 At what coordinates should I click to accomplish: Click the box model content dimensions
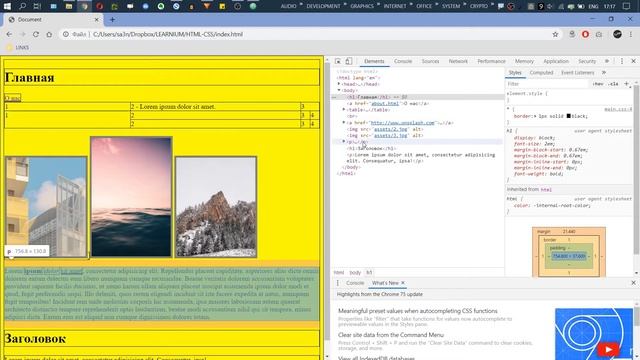(x=569, y=256)
